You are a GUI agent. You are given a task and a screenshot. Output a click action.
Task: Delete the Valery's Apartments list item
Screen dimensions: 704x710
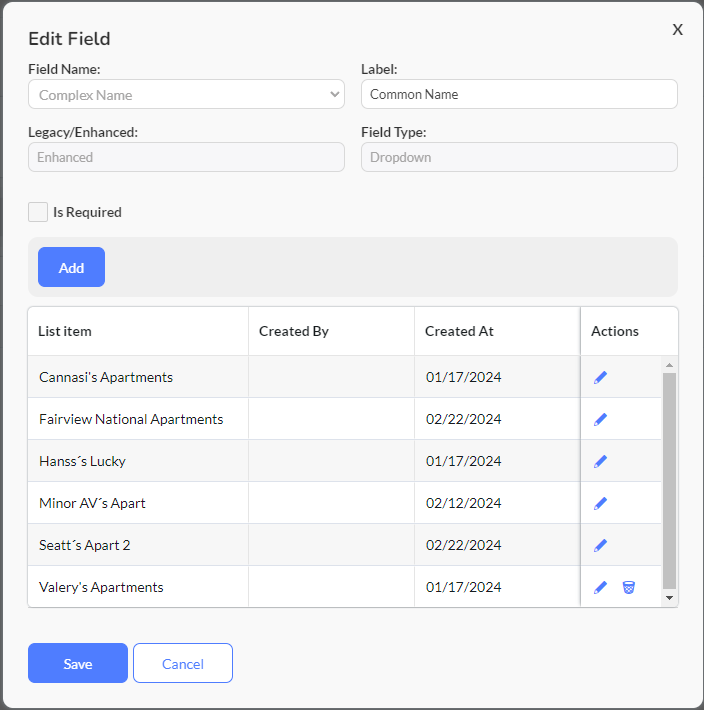(x=628, y=587)
